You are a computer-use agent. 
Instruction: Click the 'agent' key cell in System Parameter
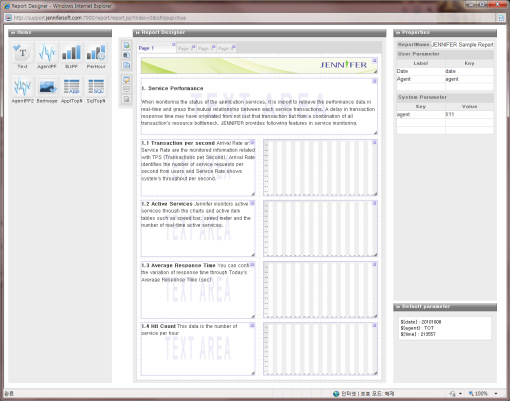click(x=421, y=115)
